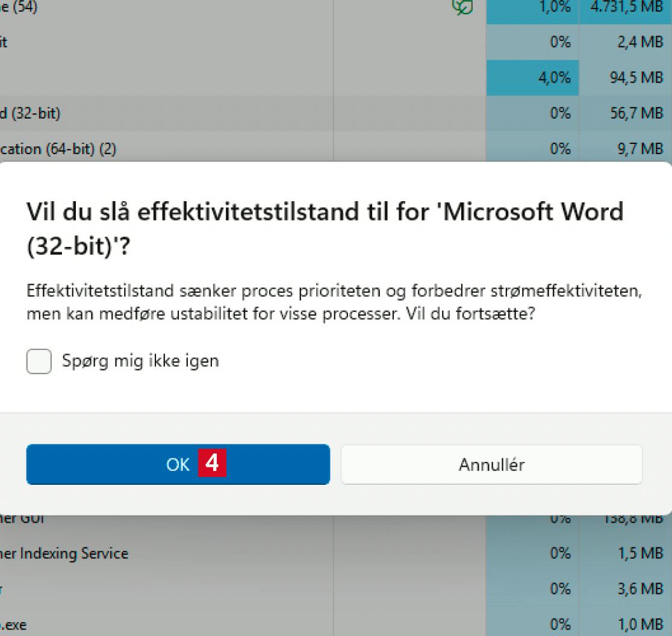This screenshot has width=672, height=636.
Task: Confirm efficiency mode with OK button
Action: pyautogui.click(x=178, y=464)
